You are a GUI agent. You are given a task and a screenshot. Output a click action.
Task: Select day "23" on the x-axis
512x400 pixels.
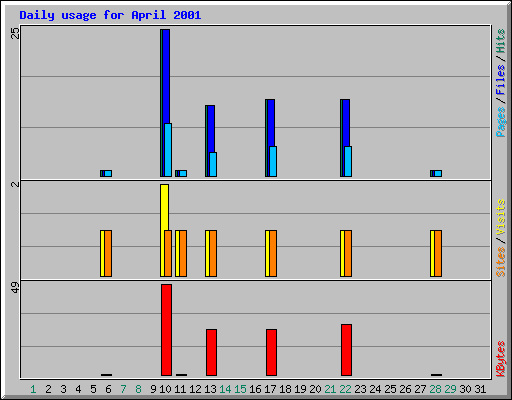(x=360, y=389)
